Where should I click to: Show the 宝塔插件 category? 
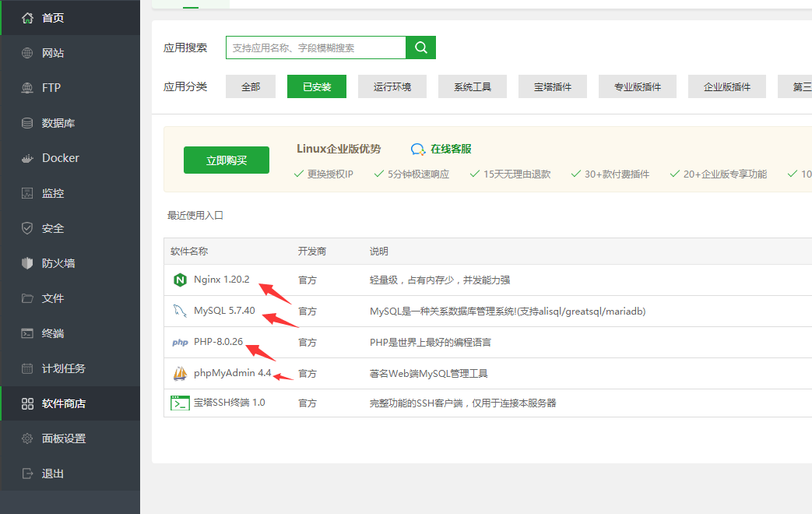[553, 86]
